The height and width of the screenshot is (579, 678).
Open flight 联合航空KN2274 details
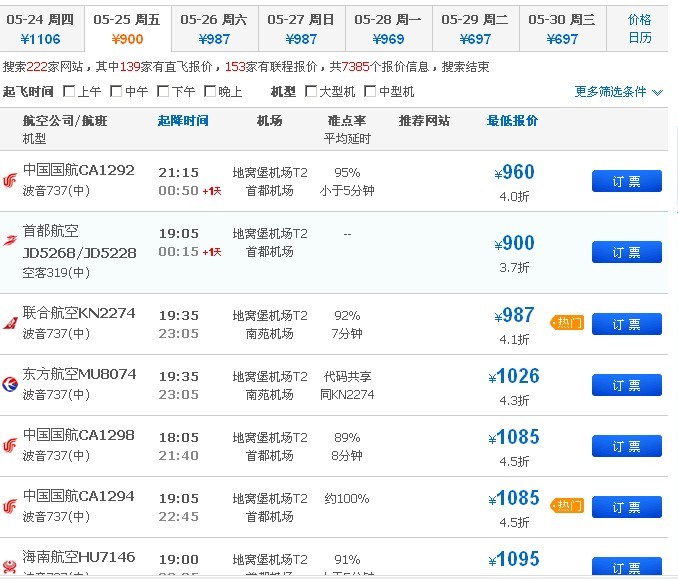click(79, 313)
